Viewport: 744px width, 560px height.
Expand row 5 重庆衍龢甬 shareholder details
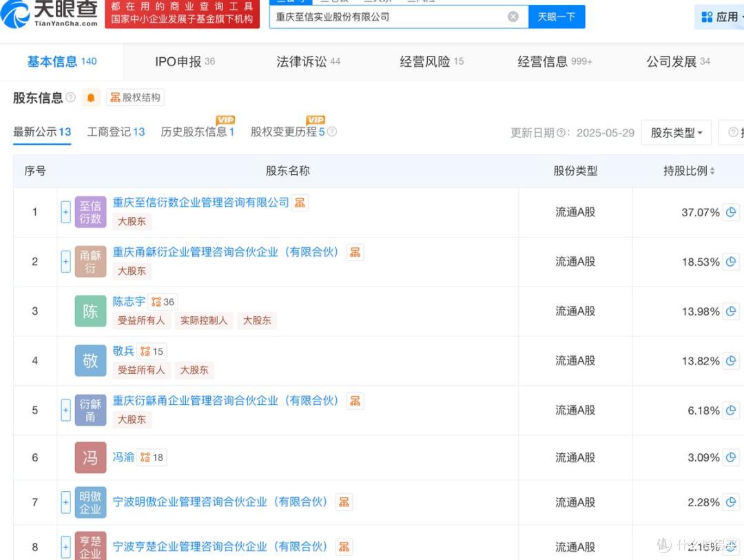[x=66, y=410]
